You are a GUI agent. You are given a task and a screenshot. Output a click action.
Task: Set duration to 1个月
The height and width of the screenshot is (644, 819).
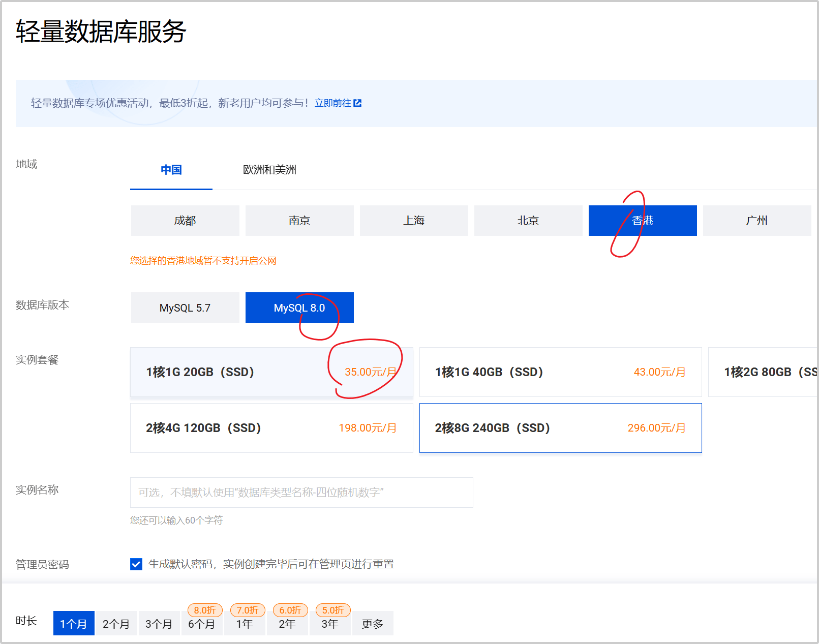(x=74, y=623)
